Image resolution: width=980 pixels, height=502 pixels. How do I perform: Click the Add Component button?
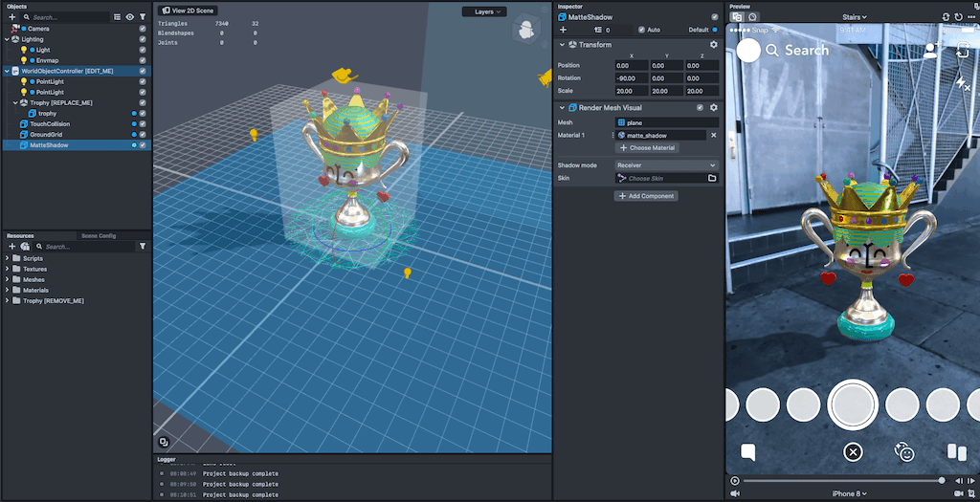click(646, 196)
